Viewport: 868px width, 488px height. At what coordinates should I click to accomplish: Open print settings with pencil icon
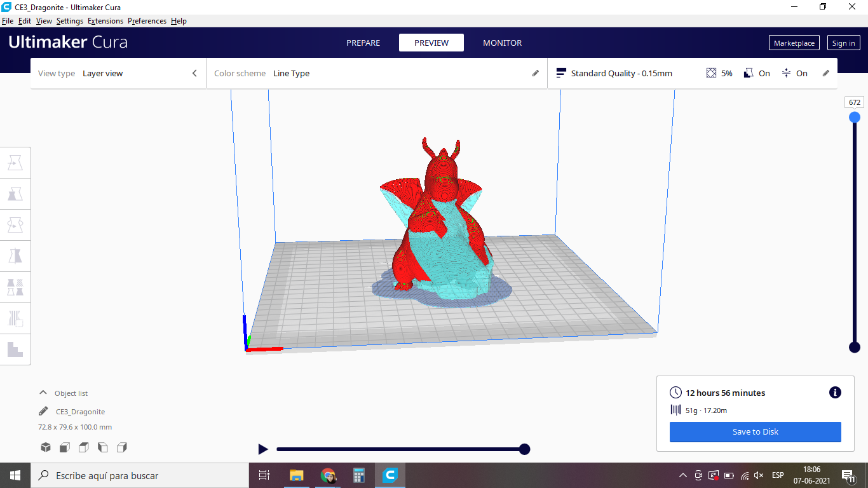[x=826, y=73]
